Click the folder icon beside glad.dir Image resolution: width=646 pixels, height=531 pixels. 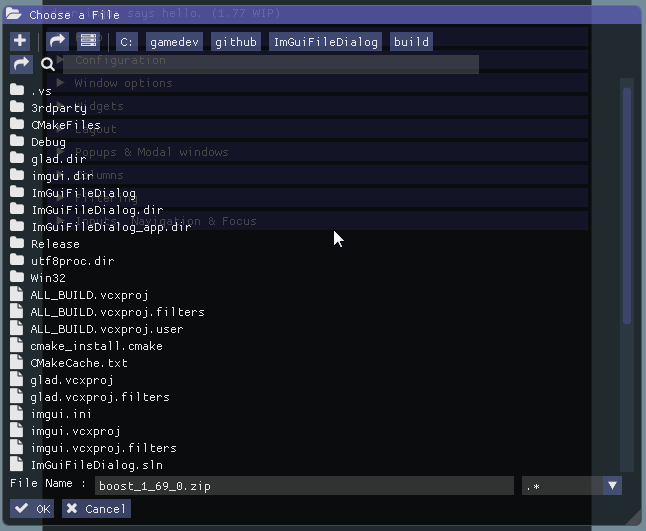coord(17,158)
